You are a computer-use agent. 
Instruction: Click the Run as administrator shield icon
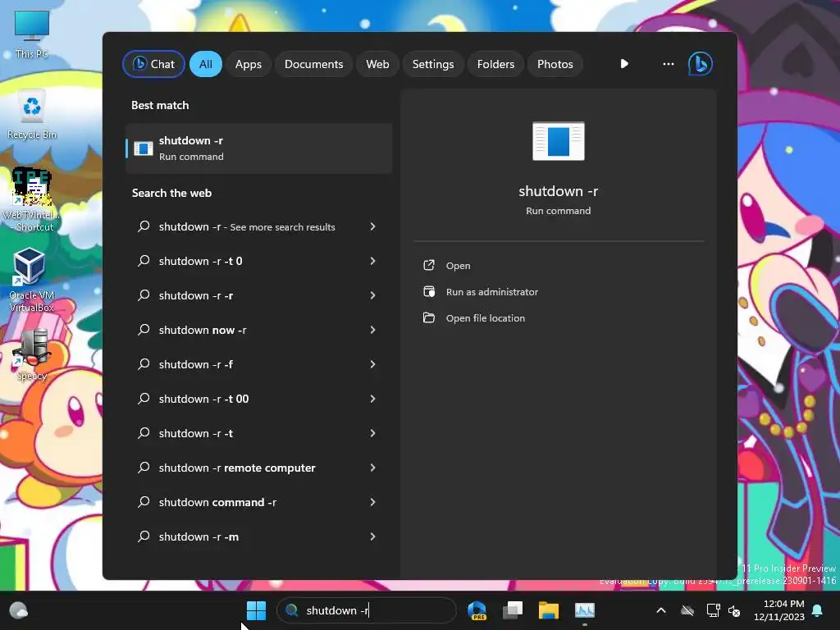tap(428, 291)
